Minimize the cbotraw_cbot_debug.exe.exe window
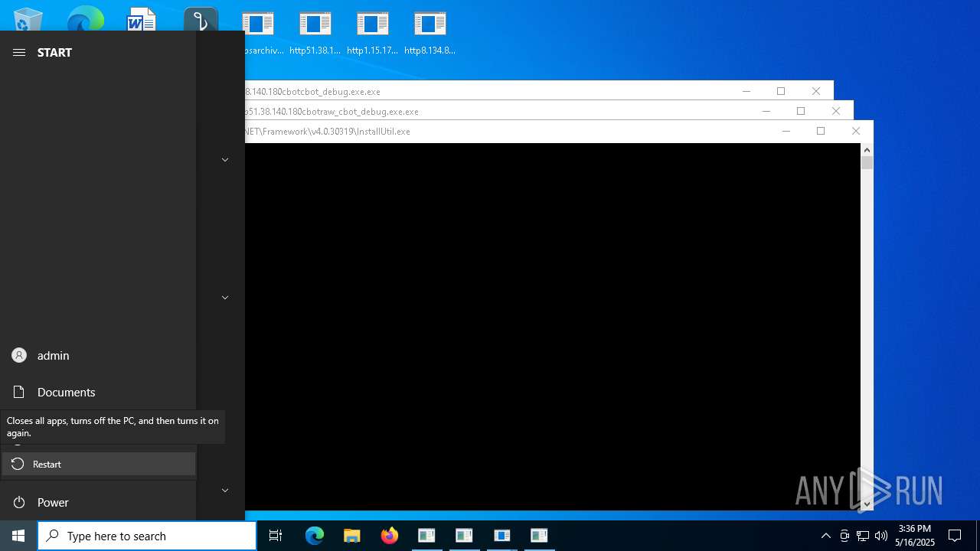980x551 pixels. tap(766, 111)
